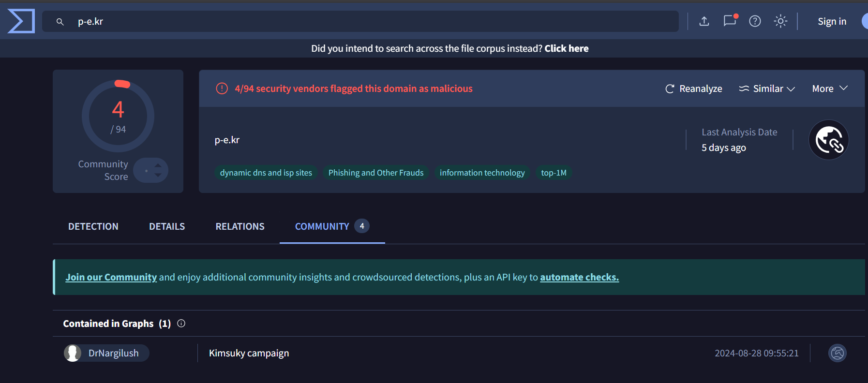Open the Kimsuky campaign graph icon
Screen dimensions: 868x383
coord(838,353)
